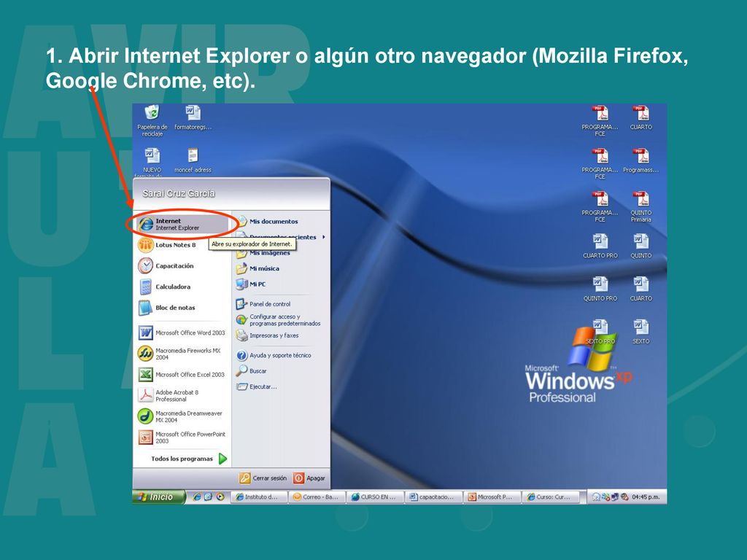Open Mi PC
The width and height of the screenshot is (747, 560).
coord(251,284)
